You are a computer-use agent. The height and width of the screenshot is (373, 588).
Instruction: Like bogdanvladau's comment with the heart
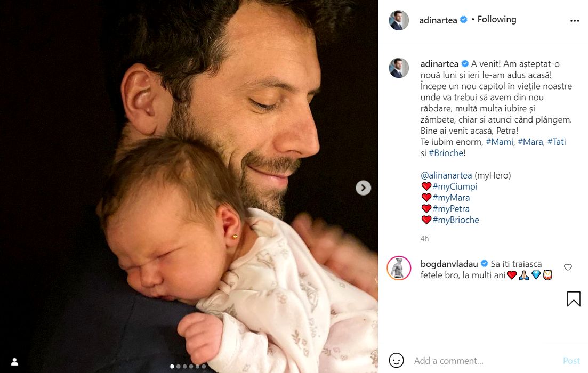(x=568, y=267)
